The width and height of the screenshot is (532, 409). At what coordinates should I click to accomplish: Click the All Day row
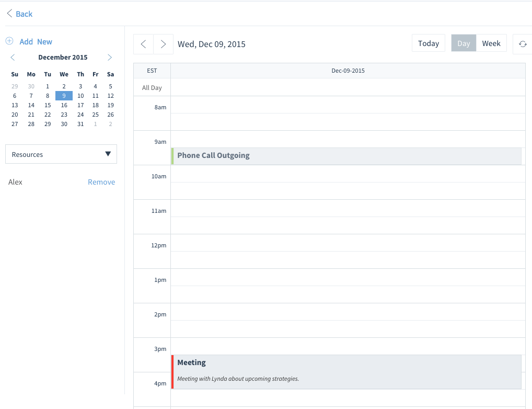coord(348,87)
